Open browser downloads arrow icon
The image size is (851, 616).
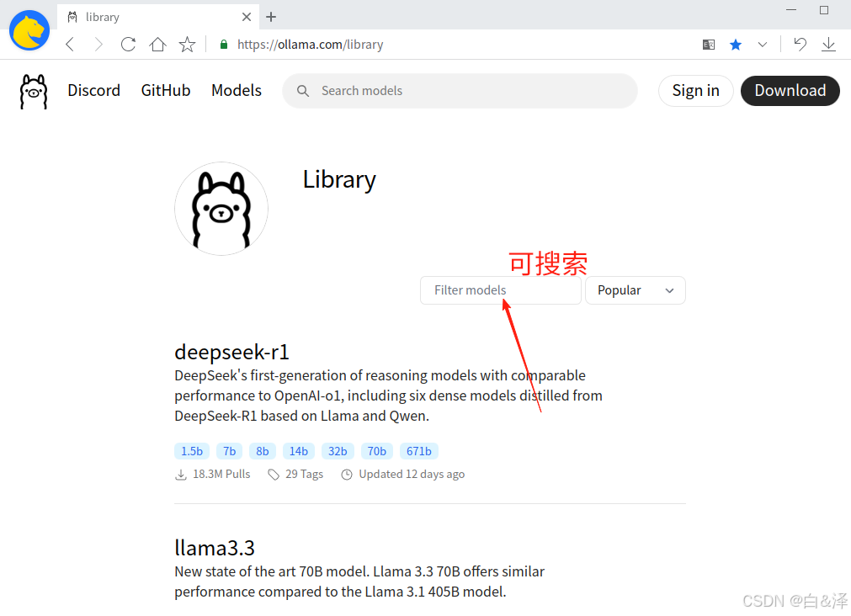(829, 45)
